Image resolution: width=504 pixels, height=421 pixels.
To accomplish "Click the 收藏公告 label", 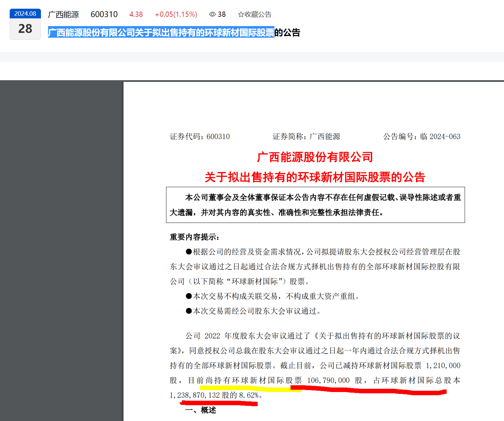I will pyautogui.click(x=258, y=14).
